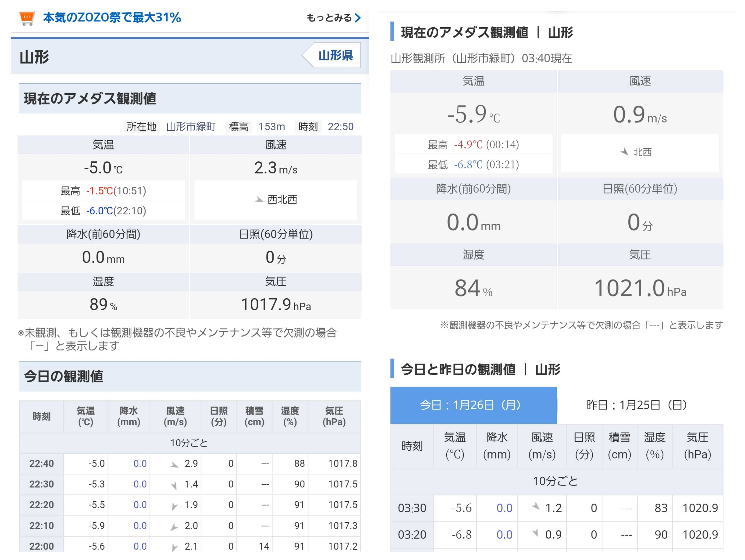745x560 pixels.
Task: Click the 0.0 precipitation value at 03:30
Action: pyautogui.click(x=504, y=508)
